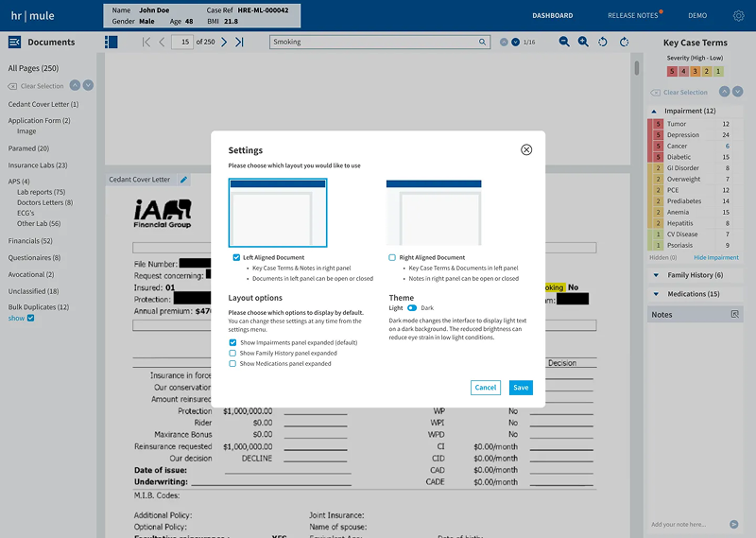Open Release Notes
This screenshot has height=538, width=756.
pos(633,16)
